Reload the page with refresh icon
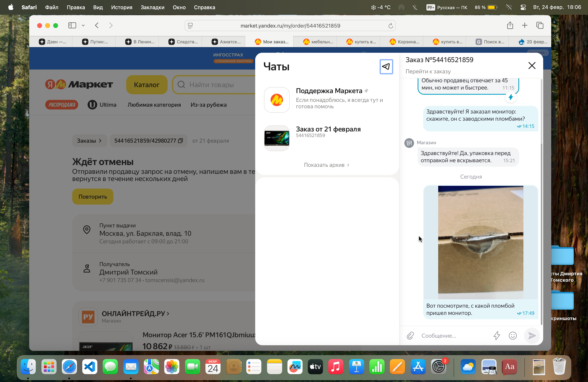Image resolution: width=588 pixels, height=382 pixels. (390, 26)
